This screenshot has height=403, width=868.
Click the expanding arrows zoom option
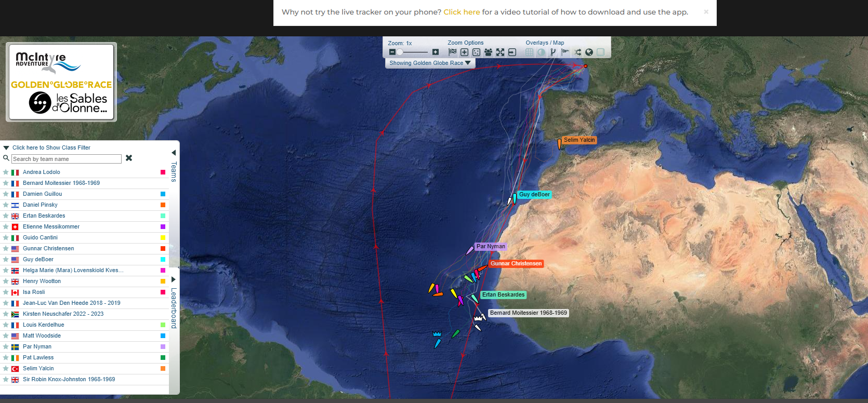pyautogui.click(x=501, y=52)
